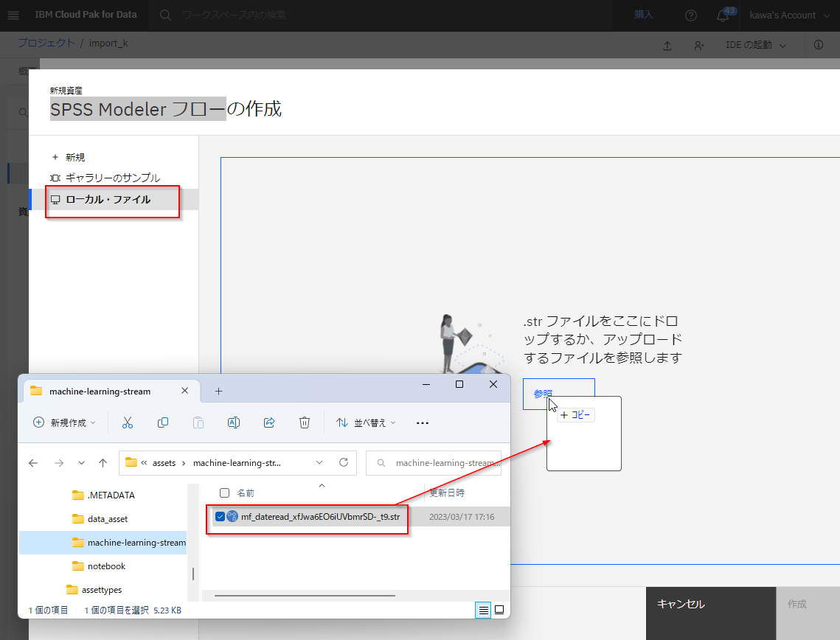Image resolution: width=840 pixels, height=640 pixels.
Task: Uncheck the mf_dateread .str file checkbox
Action: pos(220,517)
